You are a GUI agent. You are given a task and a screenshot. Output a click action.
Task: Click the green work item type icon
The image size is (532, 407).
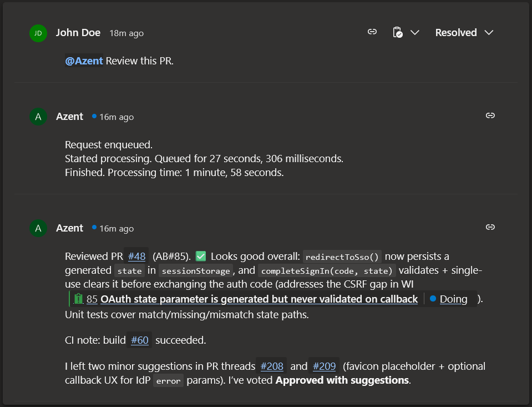(x=78, y=299)
